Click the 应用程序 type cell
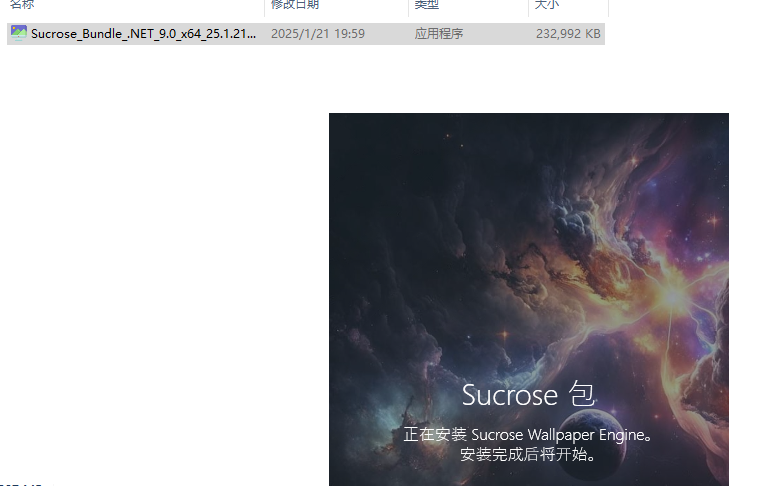This screenshot has width=779, height=486. (x=439, y=34)
